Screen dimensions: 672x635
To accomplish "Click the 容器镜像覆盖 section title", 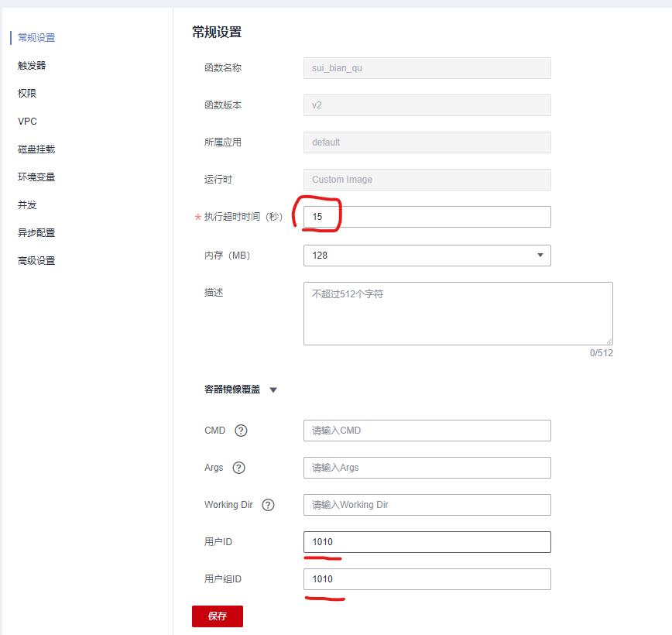I will (231, 390).
